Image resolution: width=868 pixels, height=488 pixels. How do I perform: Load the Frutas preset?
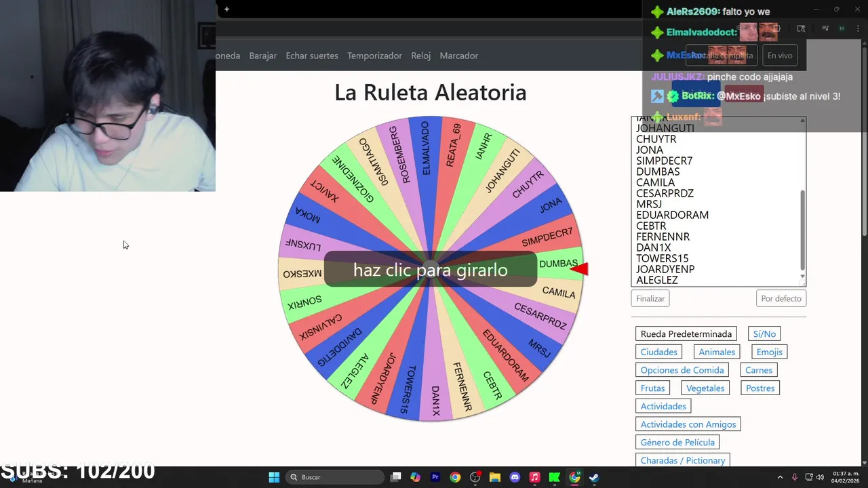pos(652,388)
